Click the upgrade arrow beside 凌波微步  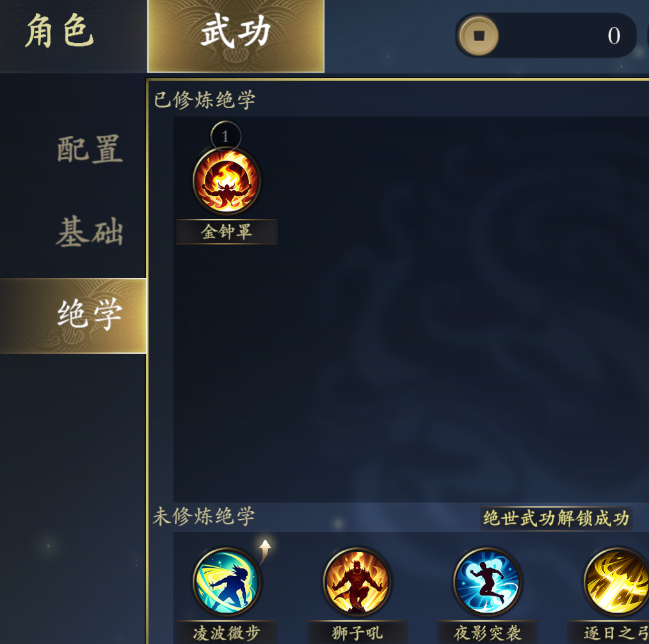[265, 551]
